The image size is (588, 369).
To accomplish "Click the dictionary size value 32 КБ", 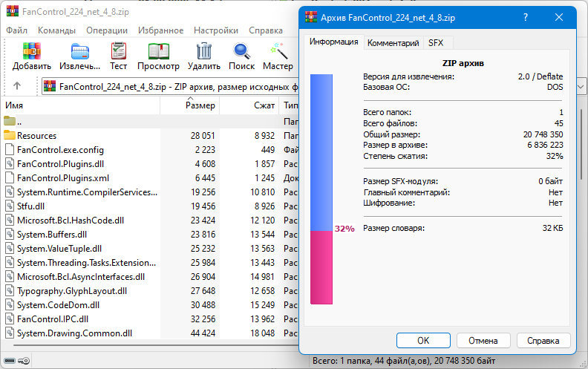I will 553,228.
